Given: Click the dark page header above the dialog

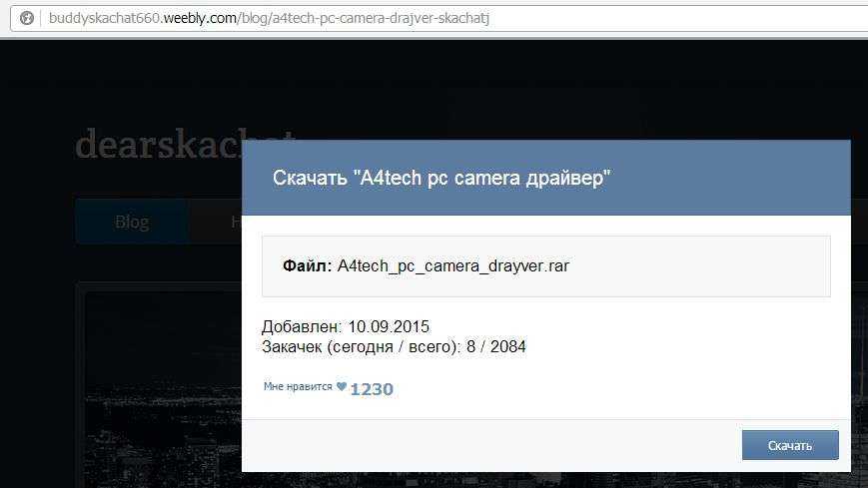Looking at the screenshot, I should tap(499, 90).
